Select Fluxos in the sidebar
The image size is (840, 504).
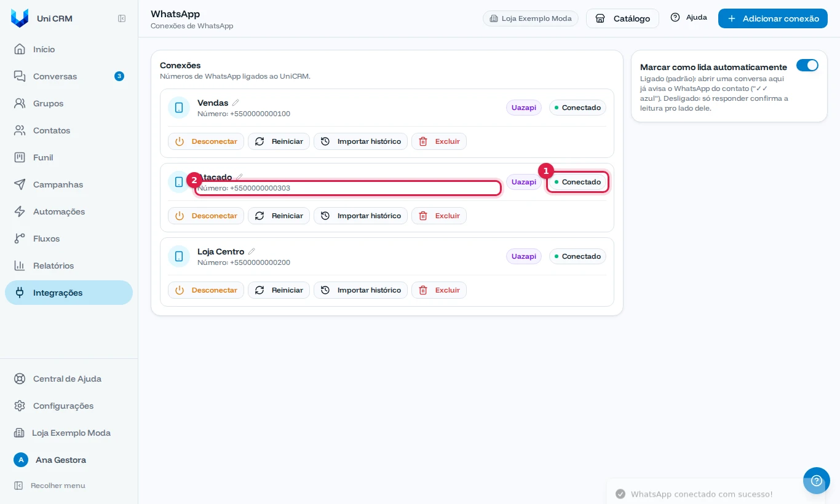pos(69,238)
